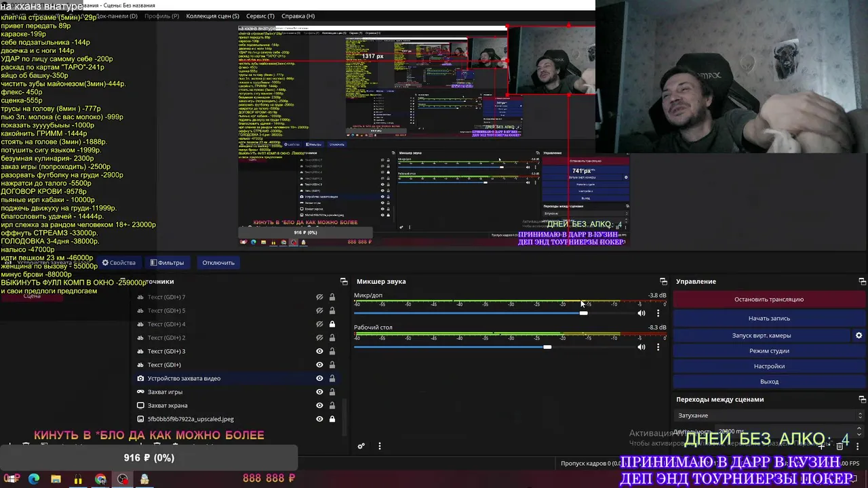Open virtual camera settings gear

859,335
